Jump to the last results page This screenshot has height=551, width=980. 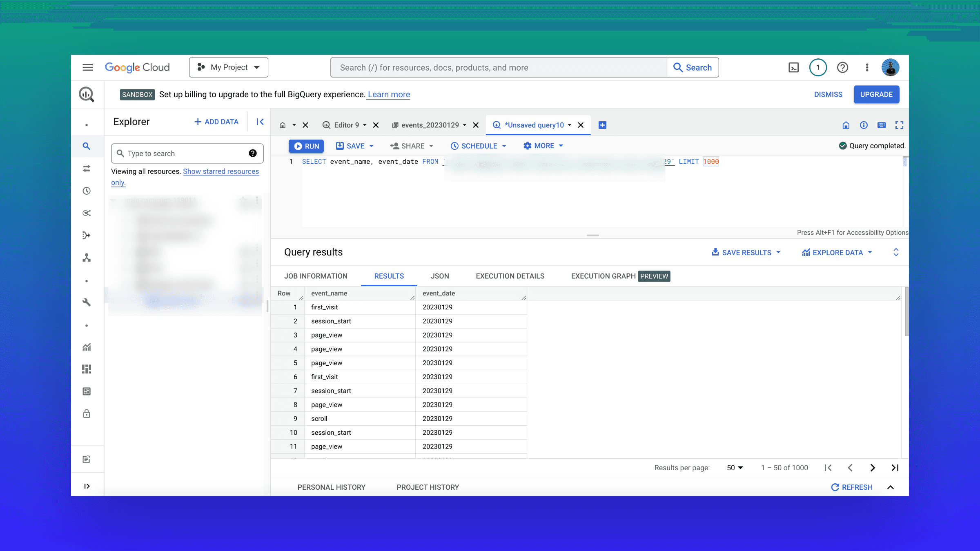[x=895, y=468]
